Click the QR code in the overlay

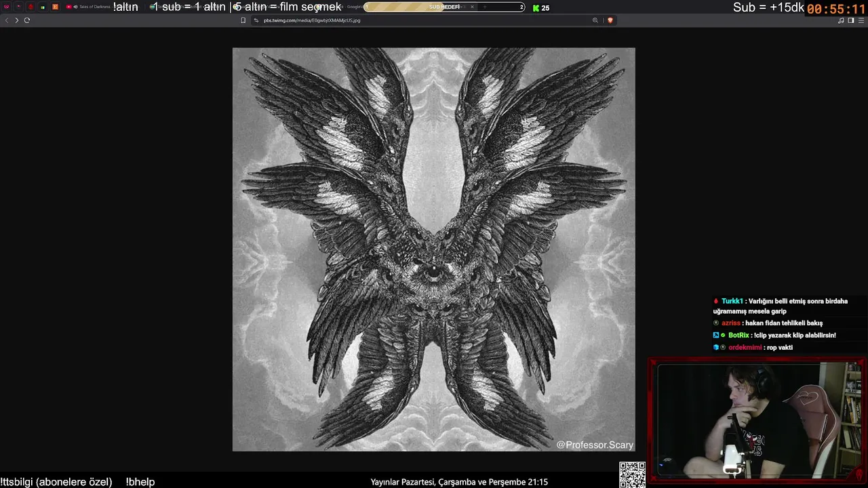click(632, 474)
